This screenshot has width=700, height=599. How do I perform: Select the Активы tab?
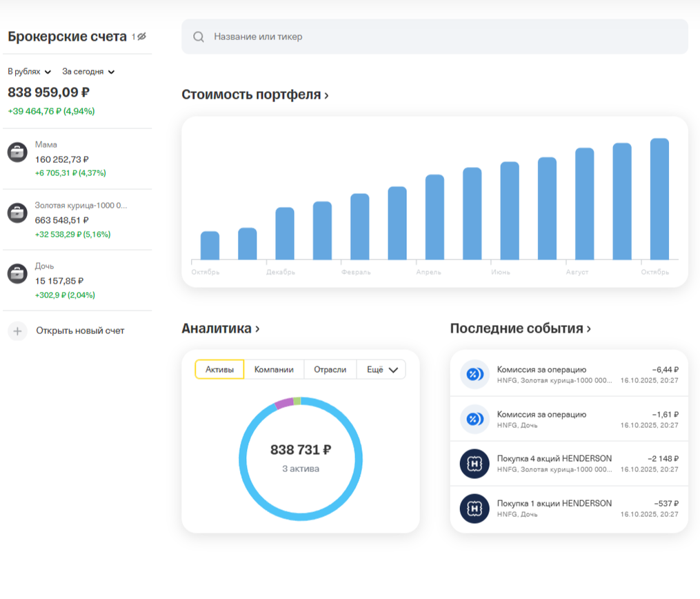point(219,369)
